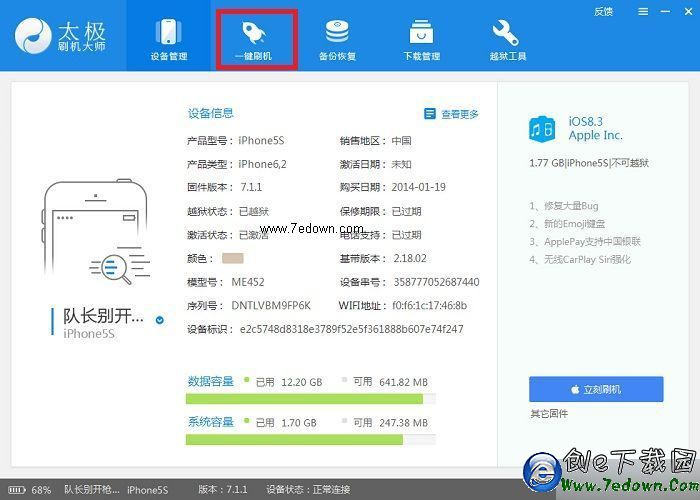Open the 反馈 feedback link
Screen dimensions: 700x500
pyautogui.click(x=603, y=12)
